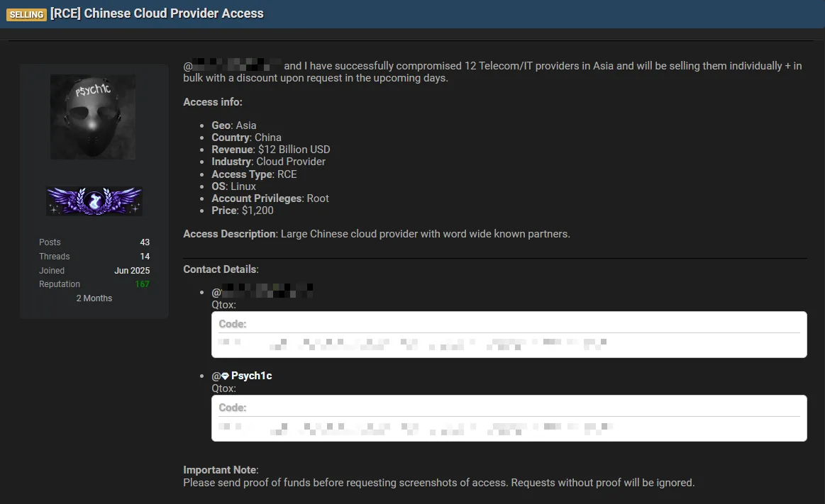The image size is (825, 504).
Task: Click the Contact Details heading
Action: (221, 269)
